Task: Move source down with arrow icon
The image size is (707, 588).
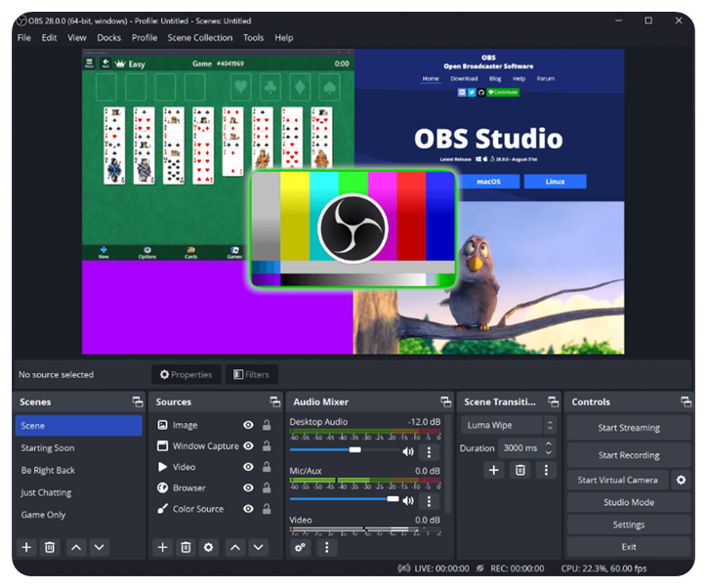Action: (x=258, y=547)
